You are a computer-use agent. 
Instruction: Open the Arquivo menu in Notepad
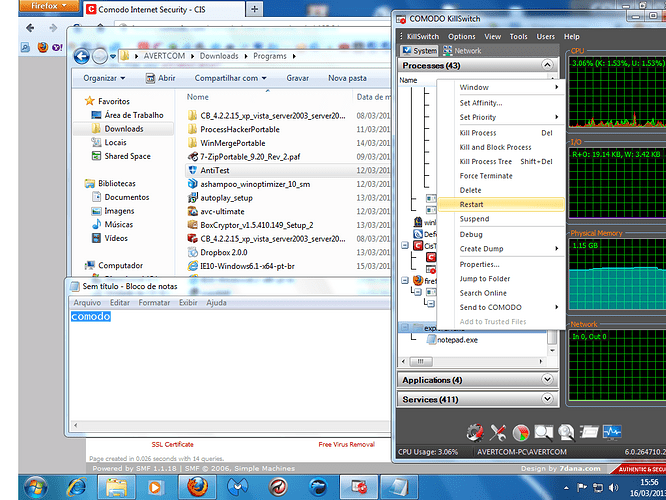pos(87,302)
